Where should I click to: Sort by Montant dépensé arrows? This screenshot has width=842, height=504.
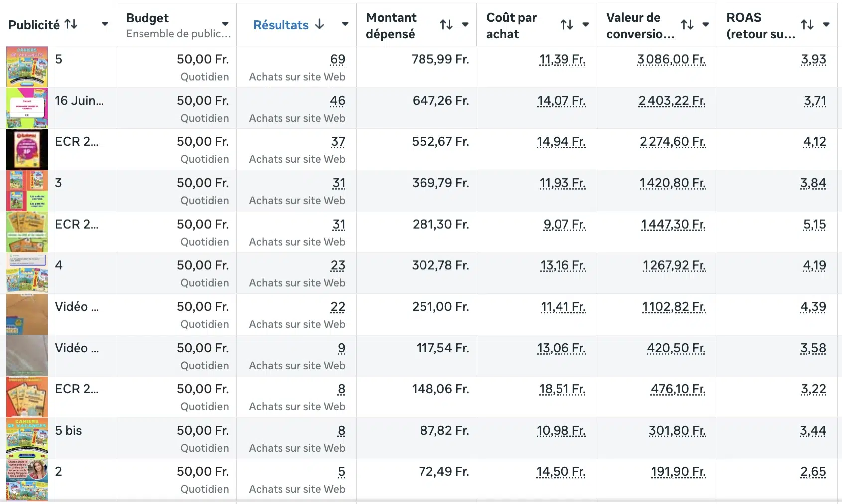point(446,24)
